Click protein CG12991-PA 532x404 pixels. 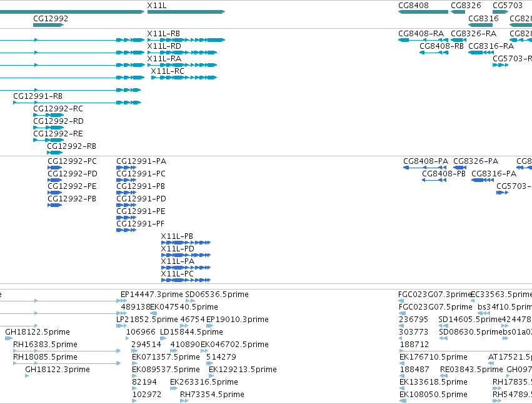pyautogui.click(x=126, y=168)
